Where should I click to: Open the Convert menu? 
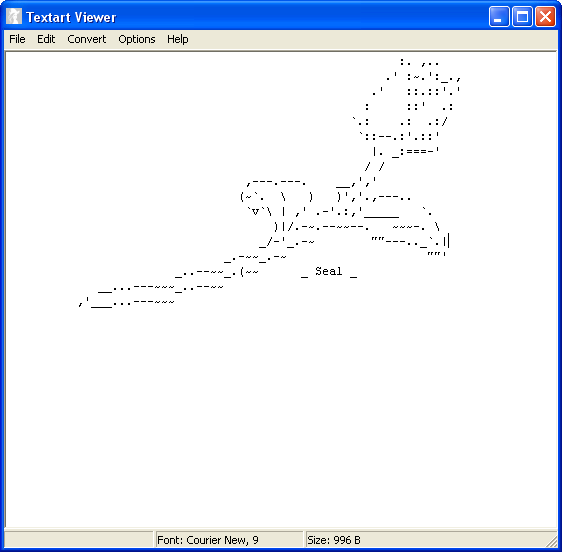coord(86,39)
